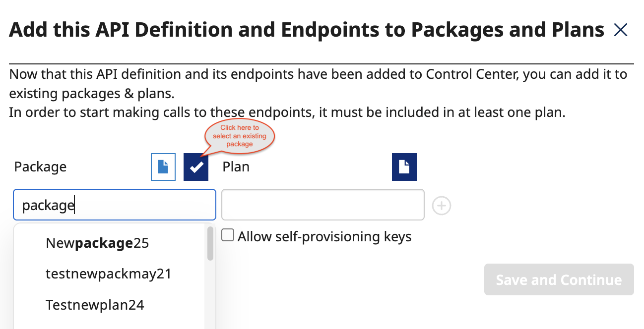
Task: Click the 'Allow self-provisioning keys' label text
Action: pos(324,236)
